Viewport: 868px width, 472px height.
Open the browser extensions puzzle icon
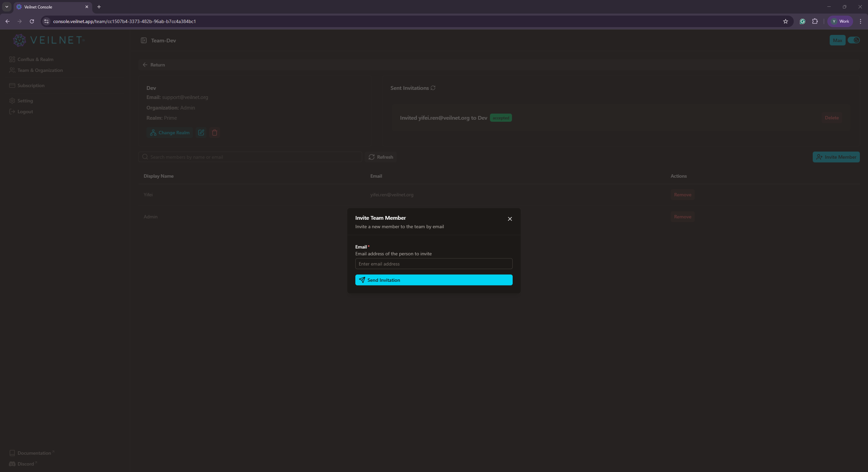coord(815,21)
